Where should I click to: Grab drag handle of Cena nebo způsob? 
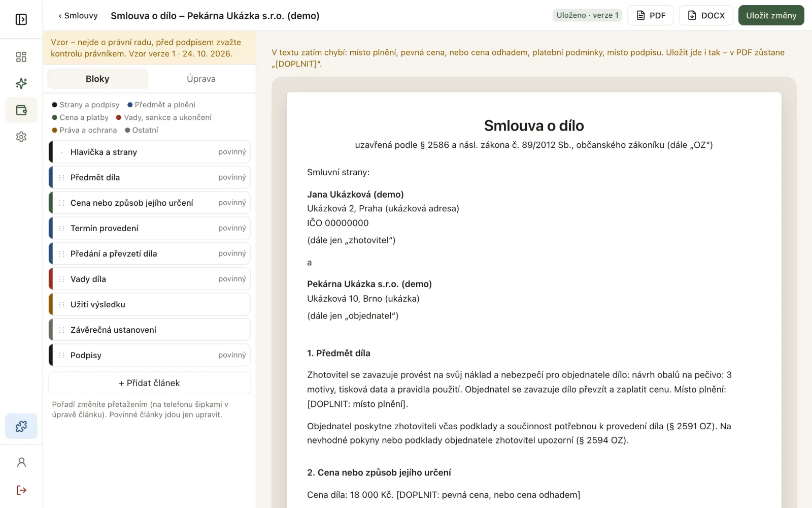[61, 203]
